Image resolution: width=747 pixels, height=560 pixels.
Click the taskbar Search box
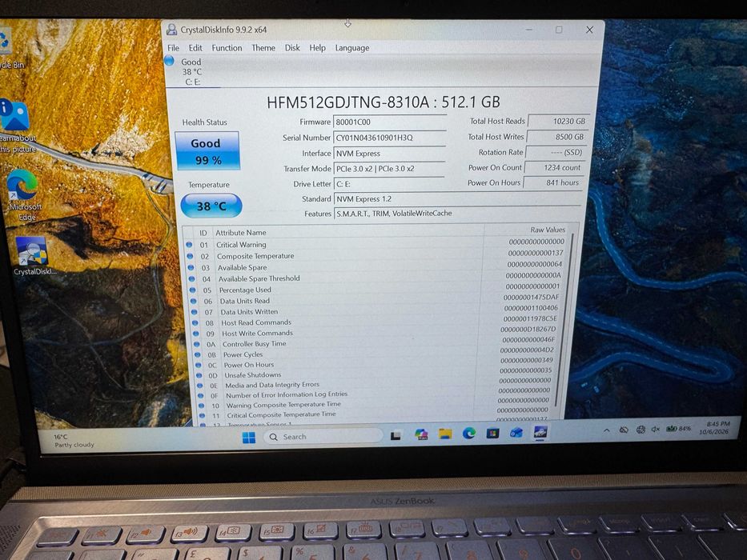coord(323,437)
